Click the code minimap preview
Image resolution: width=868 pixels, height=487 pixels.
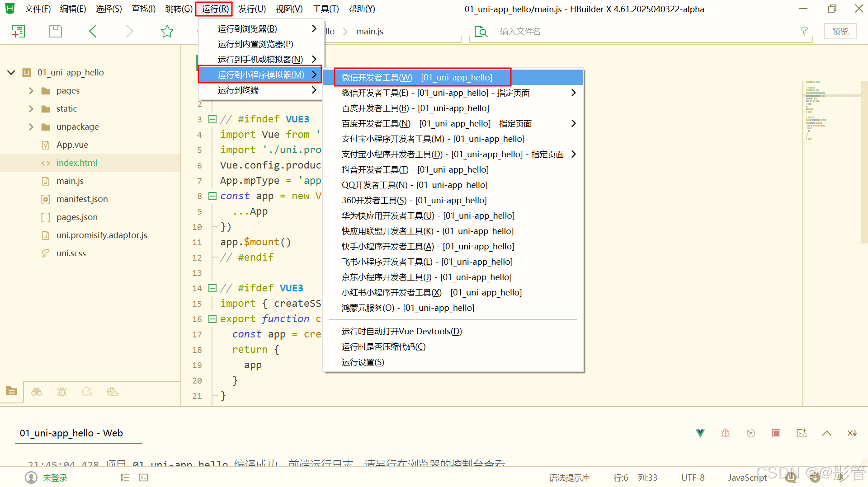point(832,111)
